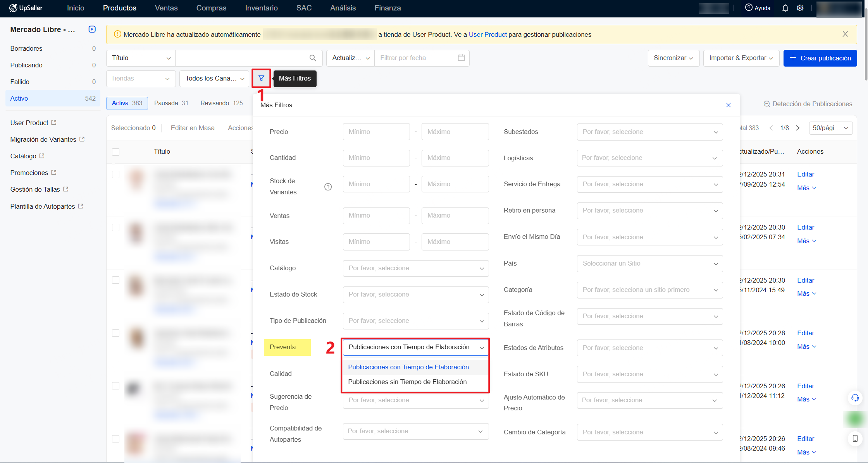
Task: Open the Catálogo filter dropdown
Action: point(416,268)
